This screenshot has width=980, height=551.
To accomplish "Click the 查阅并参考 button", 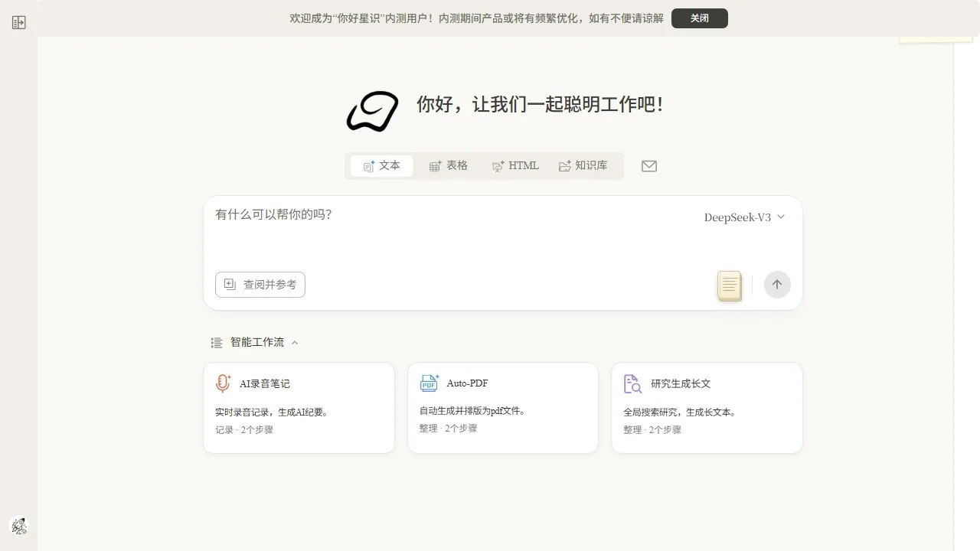I will click(260, 285).
